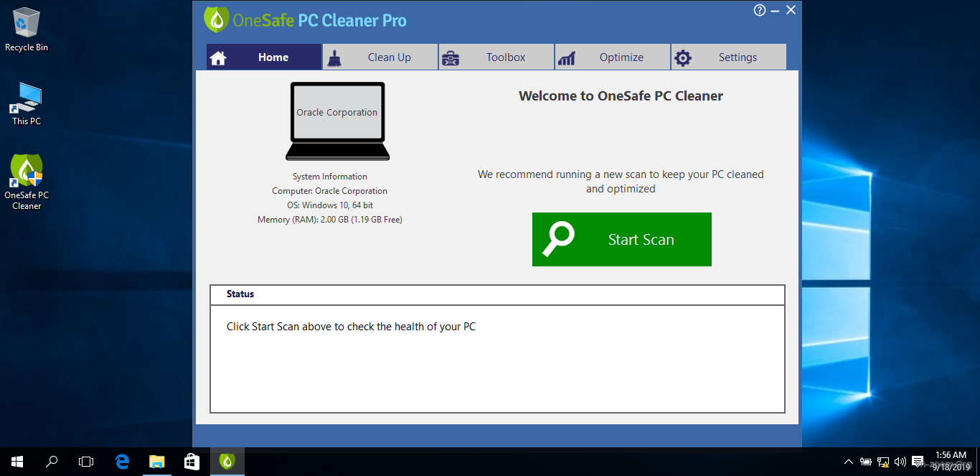The image size is (980, 476).
Task: Click the toolbox icon
Action: (x=451, y=59)
